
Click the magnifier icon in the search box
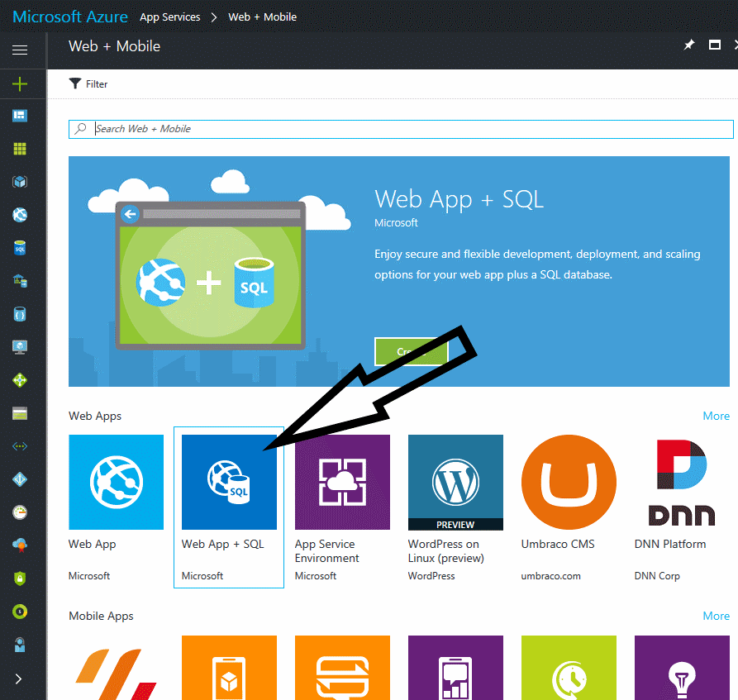point(80,129)
